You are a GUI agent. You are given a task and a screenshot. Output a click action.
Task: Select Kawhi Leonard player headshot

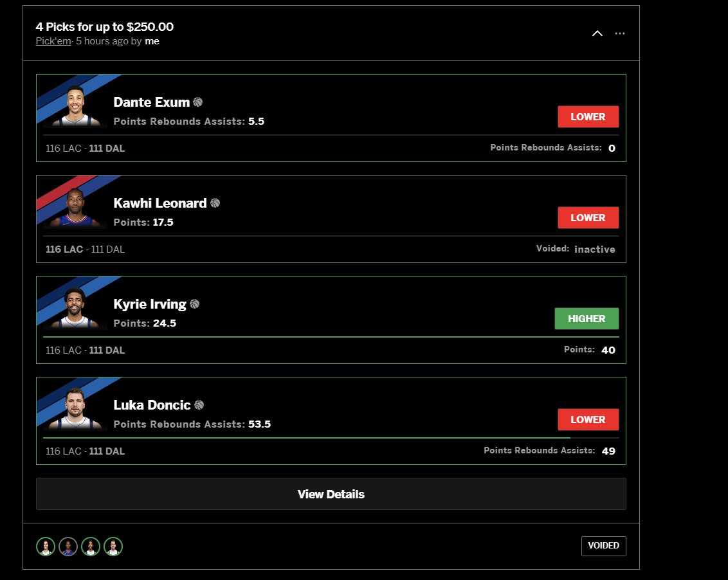point(75,207)
